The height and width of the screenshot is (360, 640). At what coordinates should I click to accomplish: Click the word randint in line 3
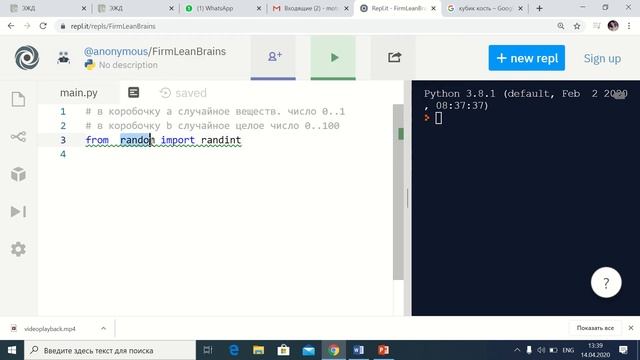[221, 140]
